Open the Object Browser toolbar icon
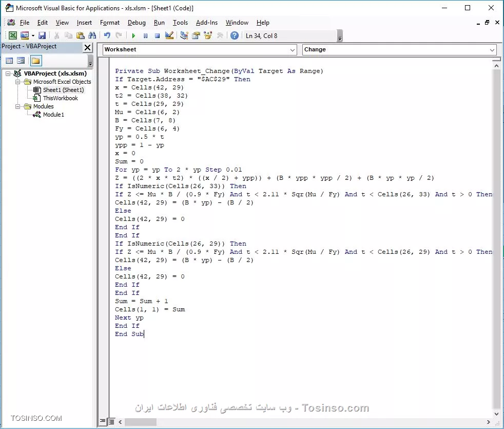The width and height of the screenshot is (504, 429). coord(208,35)
